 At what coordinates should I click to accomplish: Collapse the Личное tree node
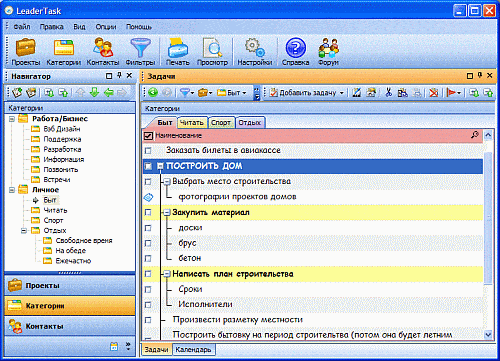click(x=12, y=190)
